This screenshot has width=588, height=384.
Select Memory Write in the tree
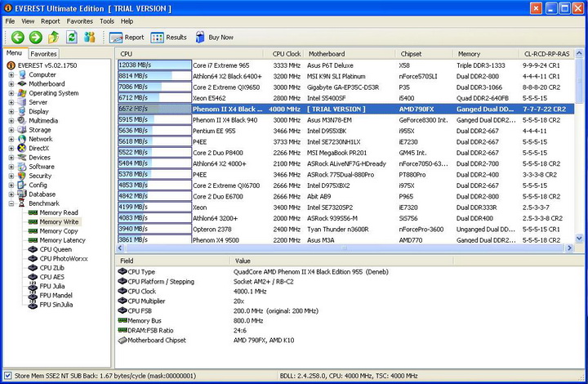pyautogui.click(x=59, y=221)
